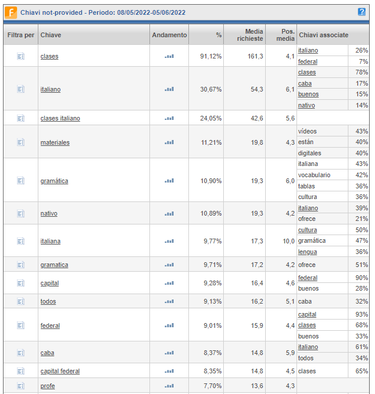Click associated key lengua link
375x394 pixels.
[307, 252]
